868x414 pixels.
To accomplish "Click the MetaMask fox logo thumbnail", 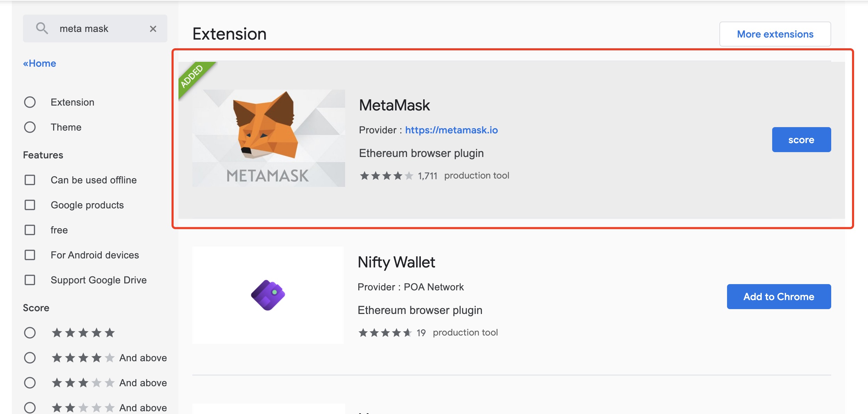I will tap(268, 138).
